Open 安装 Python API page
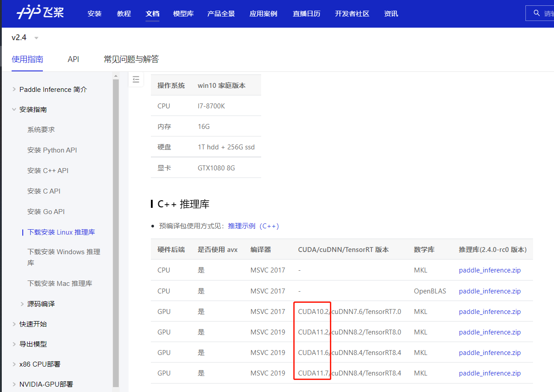Image resolution: width=554 pixels, height=392 pixels. [x=52, y=150]
